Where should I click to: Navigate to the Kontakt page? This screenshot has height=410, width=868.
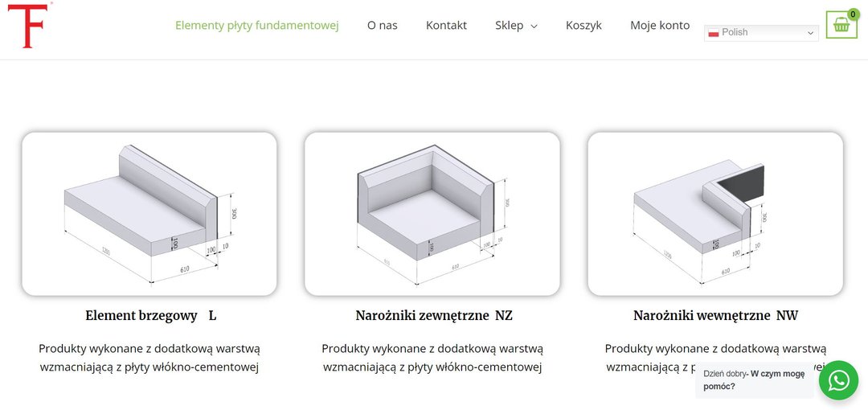[446, 25]
